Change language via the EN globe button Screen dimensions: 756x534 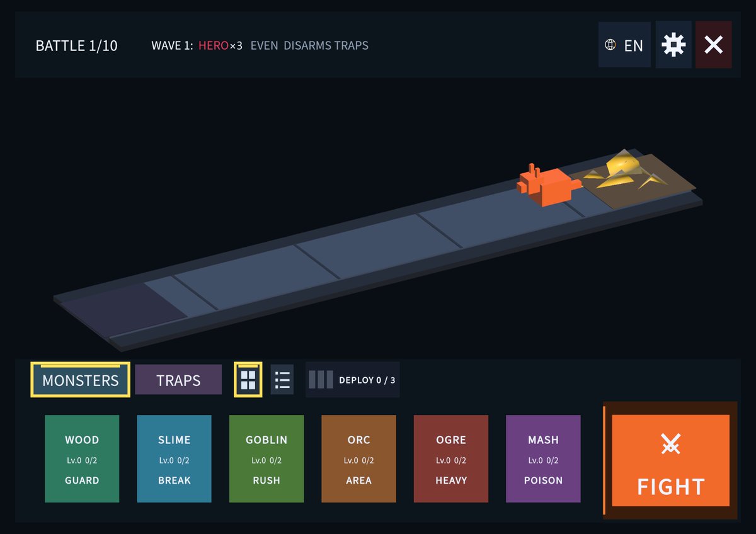click(624, 45)
